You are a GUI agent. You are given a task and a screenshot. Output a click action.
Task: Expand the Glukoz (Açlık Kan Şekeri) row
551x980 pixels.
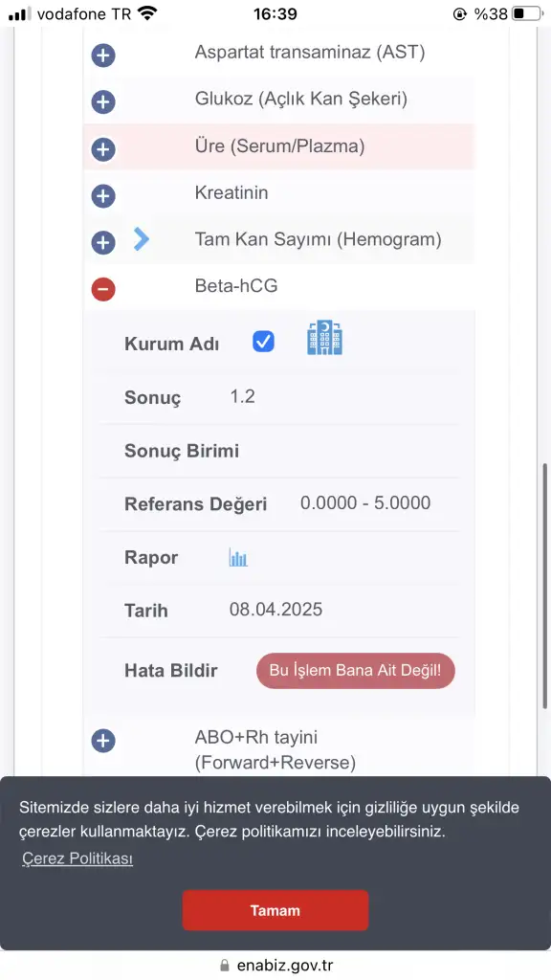[x=103, y=101]
